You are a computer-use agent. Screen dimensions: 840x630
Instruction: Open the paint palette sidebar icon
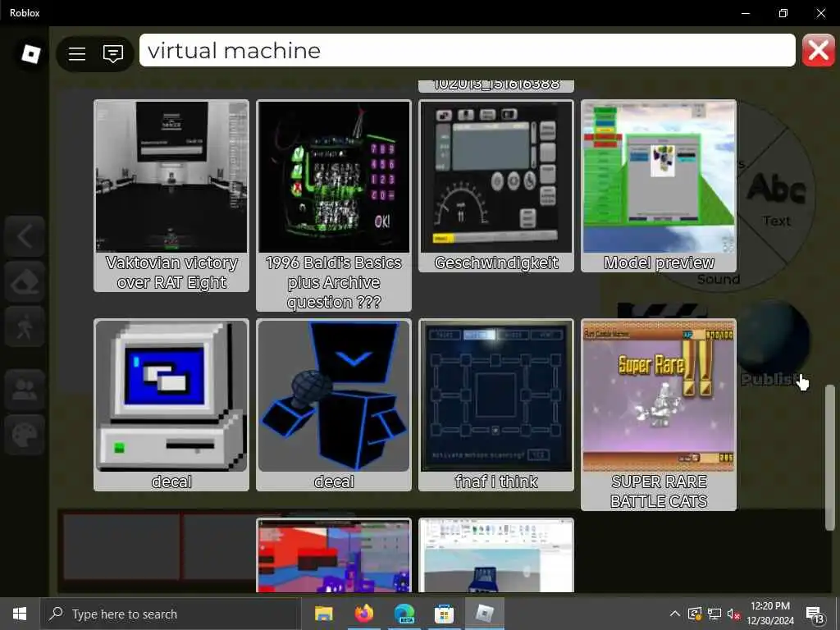click(24, 435)
